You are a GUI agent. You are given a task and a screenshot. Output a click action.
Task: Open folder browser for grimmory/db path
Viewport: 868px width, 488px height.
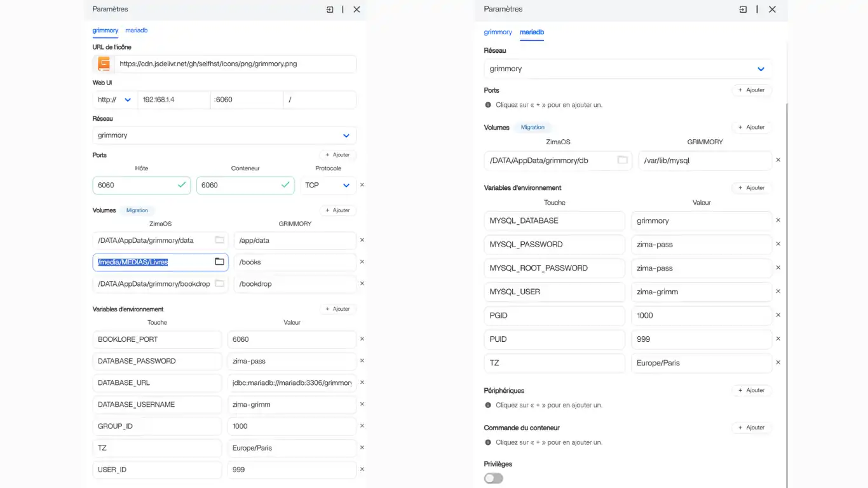[623, 160]
